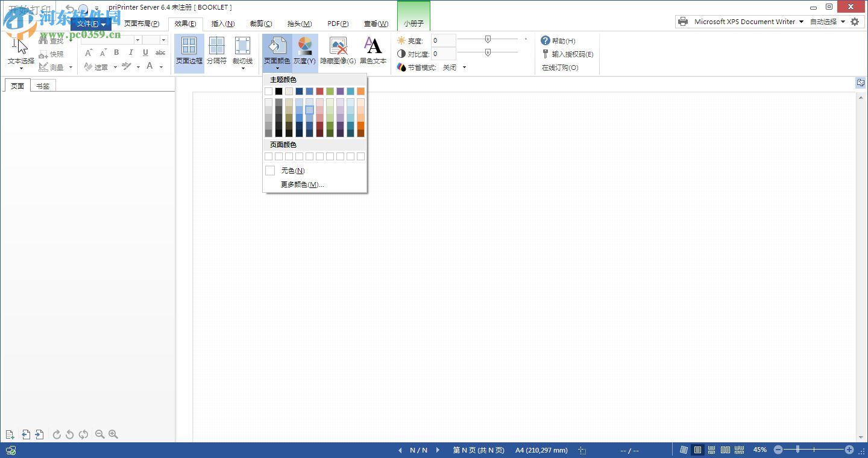The width and height of the screenshot is (868, 458).
Task: Insert a 分隔符 separator
Action: pos(216,51)
